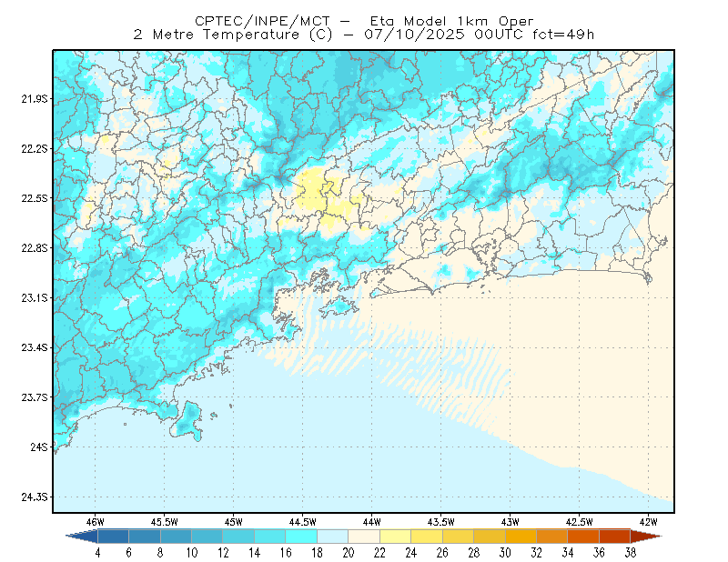Click the 23.1S latitude axis label
Screen dimensions: 728x562
point(35,297)
